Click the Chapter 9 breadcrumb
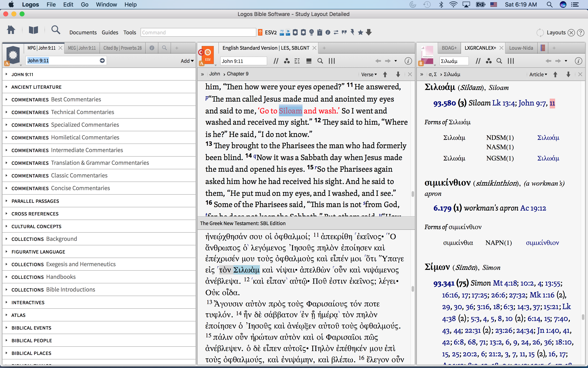Image resolution: width=588 pixels, height=368 pixels. point(238,74)
